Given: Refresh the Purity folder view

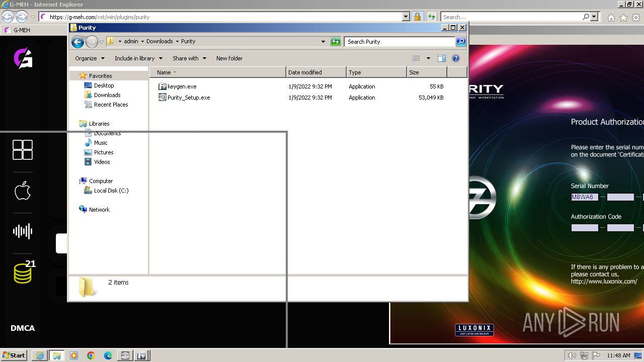Looking at the screenshot, I should click(x=336, y=42).
